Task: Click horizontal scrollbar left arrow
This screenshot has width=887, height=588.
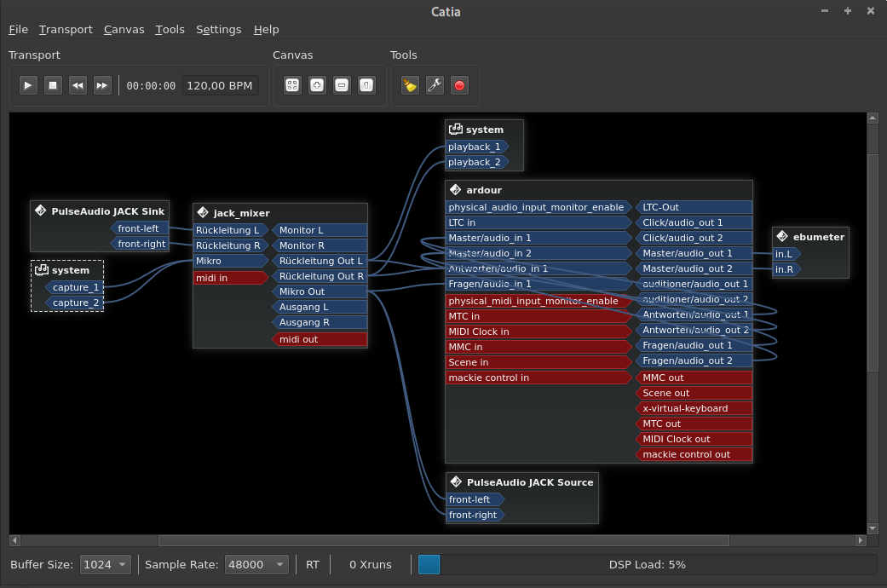Action: tap(14, 540)
